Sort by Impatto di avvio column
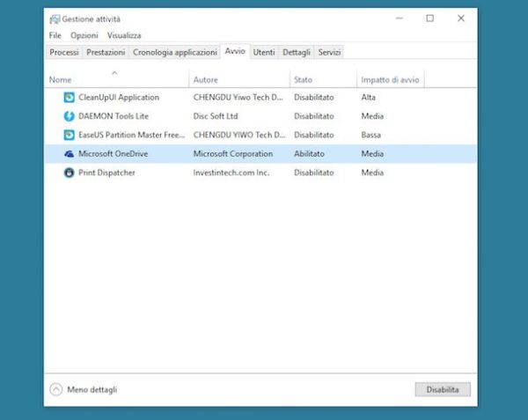This screenshot has width=528, height=420. pyautogui.click(x=390, y=80)
